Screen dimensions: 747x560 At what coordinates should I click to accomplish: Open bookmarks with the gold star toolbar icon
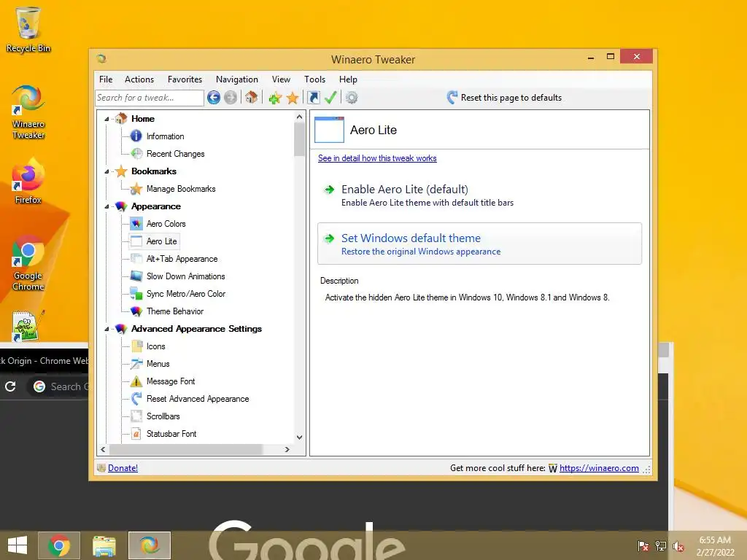pos(292,98)
